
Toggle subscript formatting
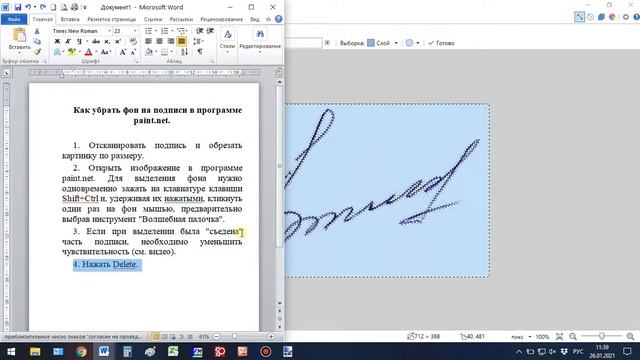click(x=107, y=41)
